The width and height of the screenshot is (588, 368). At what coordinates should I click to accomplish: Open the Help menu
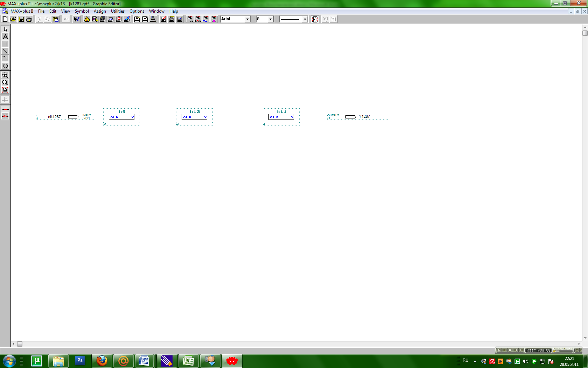tap(174, 11)
